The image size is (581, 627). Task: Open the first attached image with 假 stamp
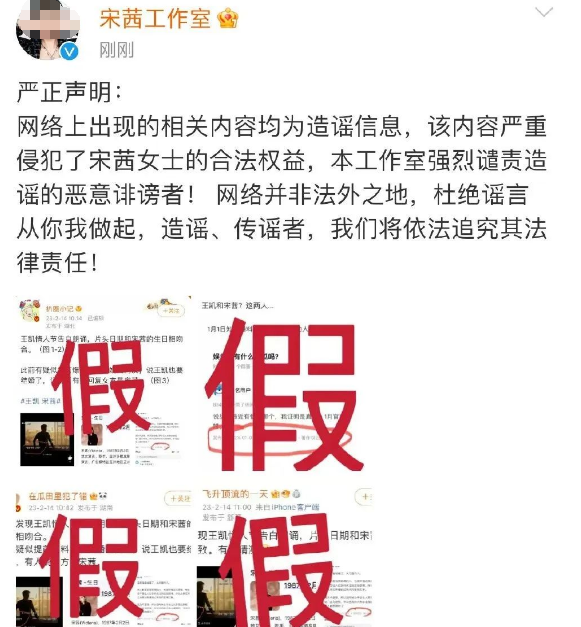coord(103,381)
